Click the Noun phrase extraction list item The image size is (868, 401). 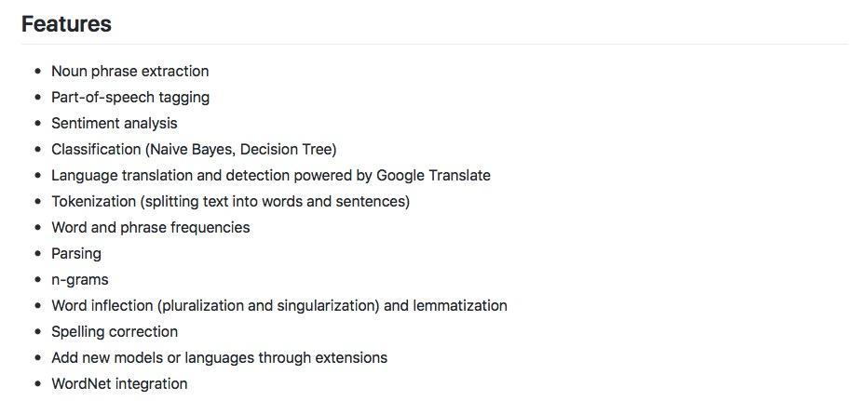pos(129,71)
